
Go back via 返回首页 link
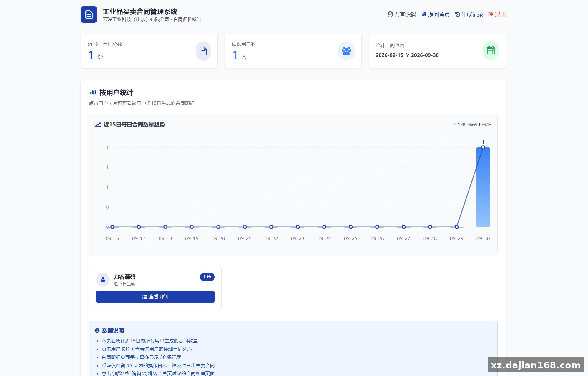click(x=436, y=14)
